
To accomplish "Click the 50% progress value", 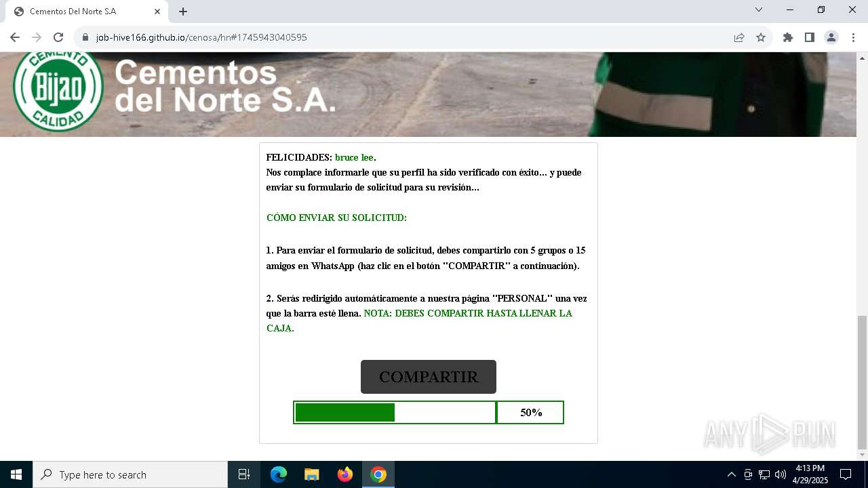I will 531,412.
